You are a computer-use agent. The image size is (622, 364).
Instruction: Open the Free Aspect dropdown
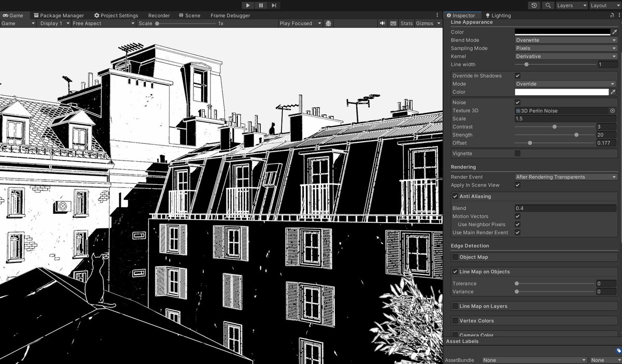[x=103, y=23]
